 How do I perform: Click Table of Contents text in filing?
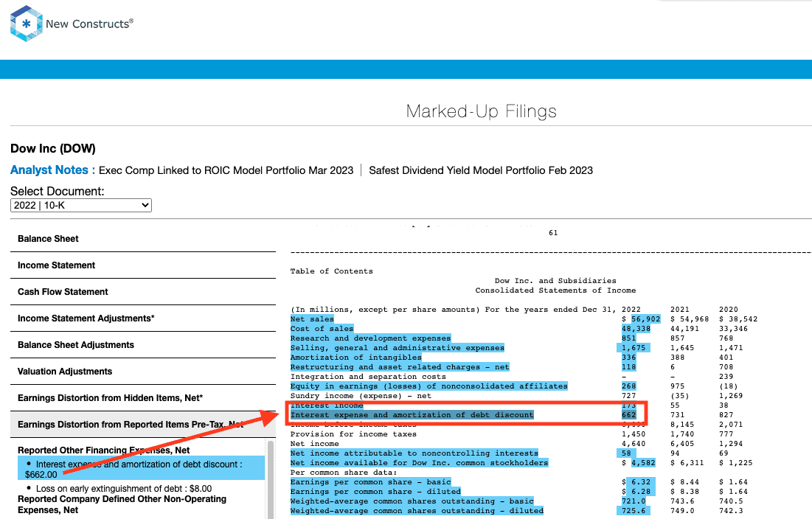pyautogui.click(x=331, y=271)
